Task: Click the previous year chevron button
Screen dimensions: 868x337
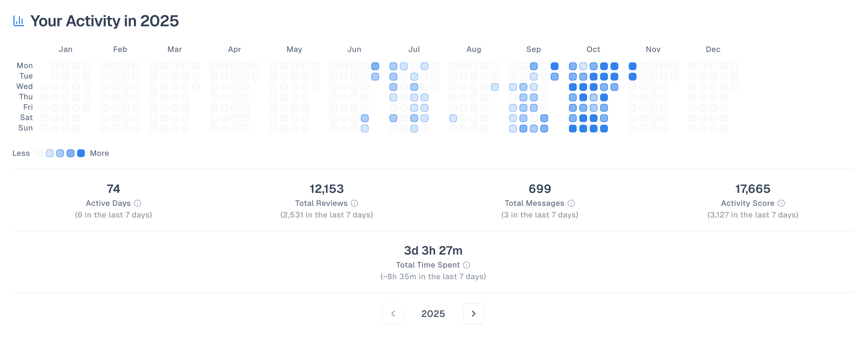Action: [x=393, y=313]
